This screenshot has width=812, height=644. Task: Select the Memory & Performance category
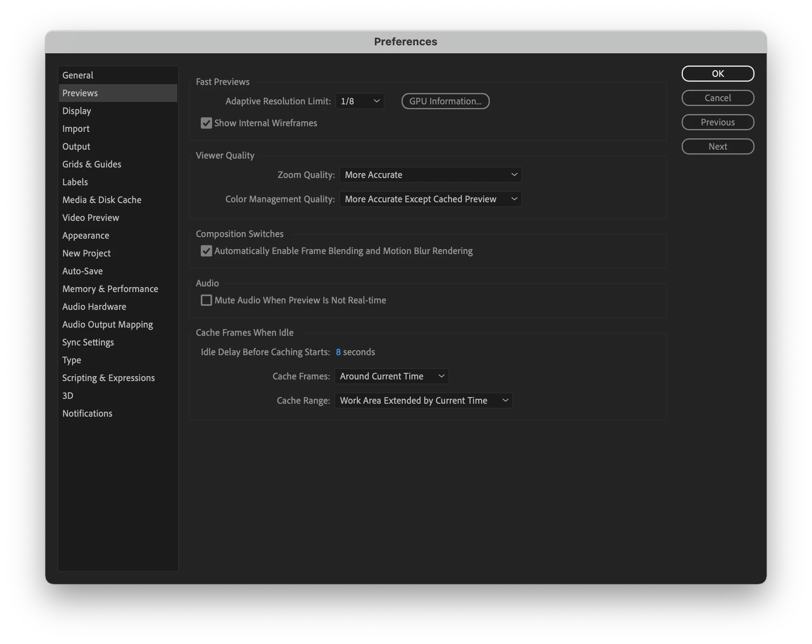point(110,289)
